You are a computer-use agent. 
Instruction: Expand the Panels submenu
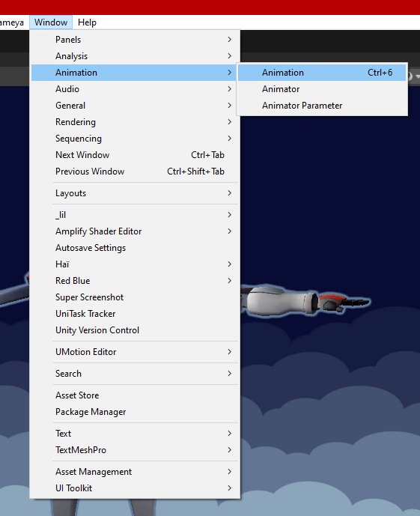coord(135,40)
